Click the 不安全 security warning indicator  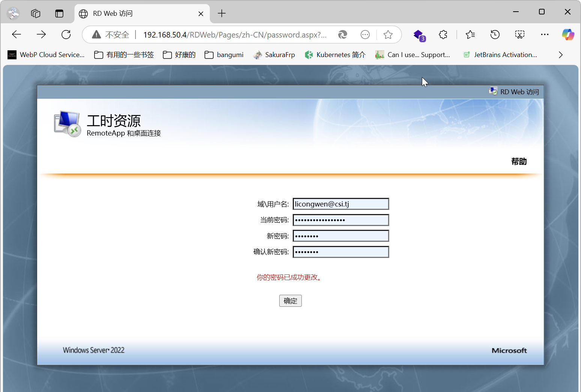(111, 35)
